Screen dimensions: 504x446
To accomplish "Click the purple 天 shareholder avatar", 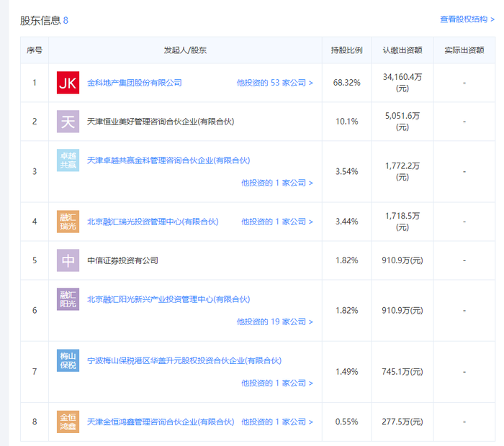I will [x=68, y=122].
